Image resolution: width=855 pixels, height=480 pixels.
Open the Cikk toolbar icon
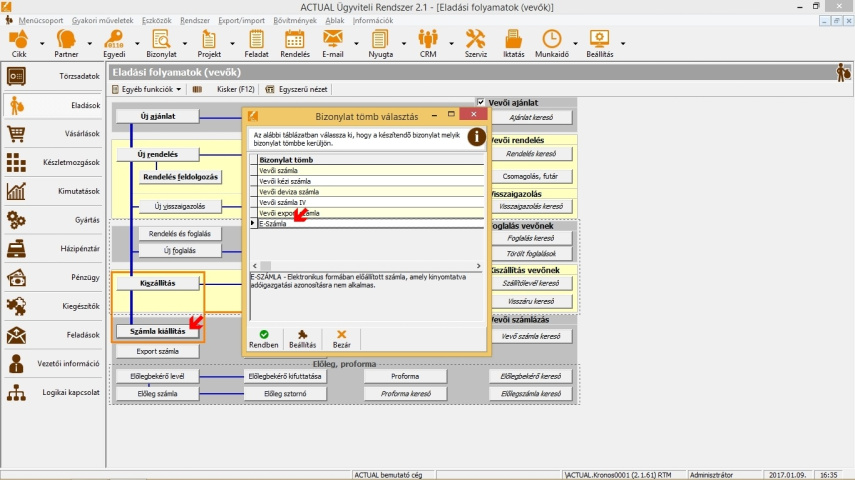click(18, 39)
